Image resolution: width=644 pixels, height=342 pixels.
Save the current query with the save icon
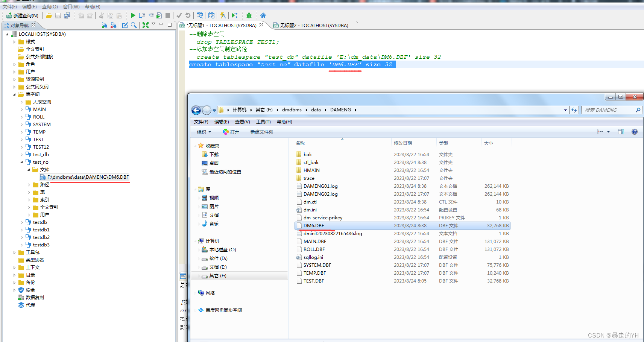click(58, 15)
